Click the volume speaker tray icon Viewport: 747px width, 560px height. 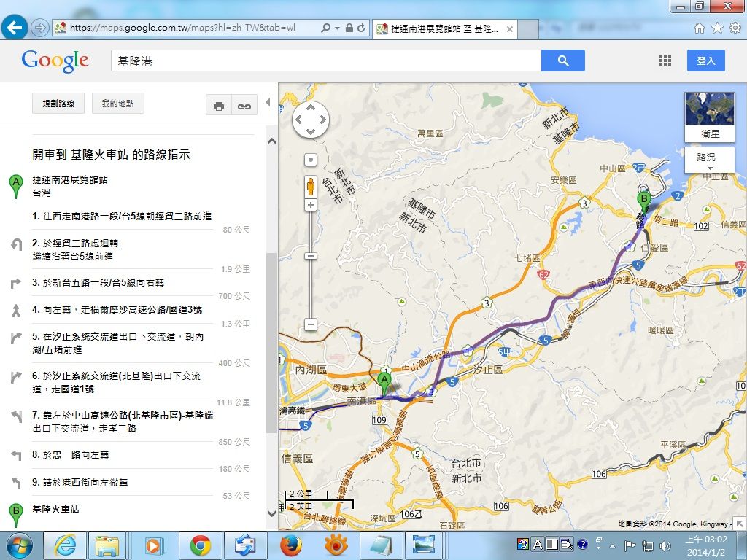(665, 545)
